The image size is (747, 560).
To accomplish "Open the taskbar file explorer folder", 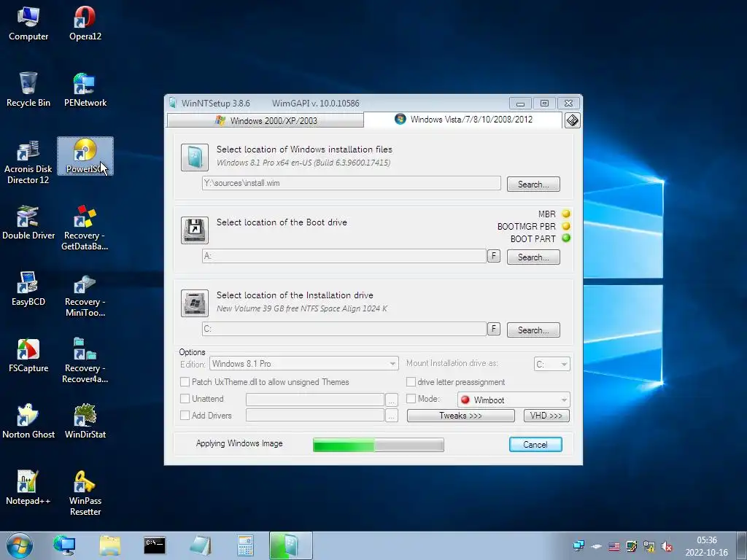I will pyautogui.click(x=109, y=545).
